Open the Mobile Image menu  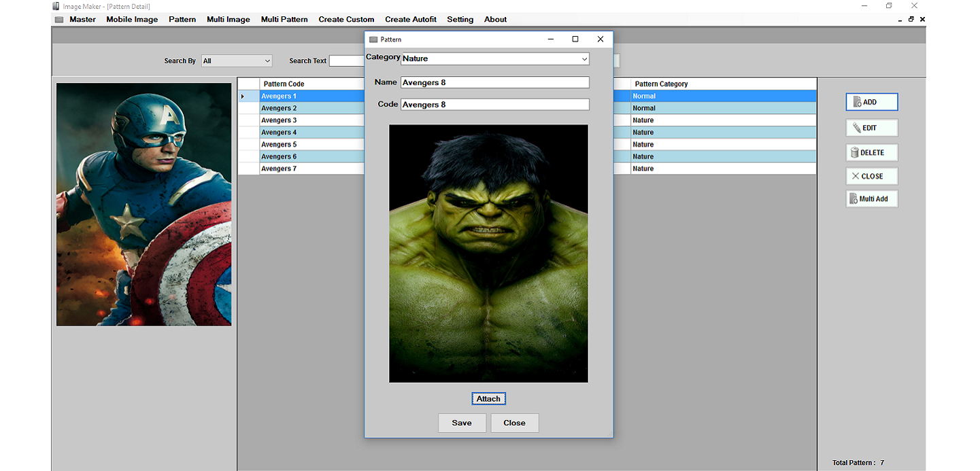[132, 20]
